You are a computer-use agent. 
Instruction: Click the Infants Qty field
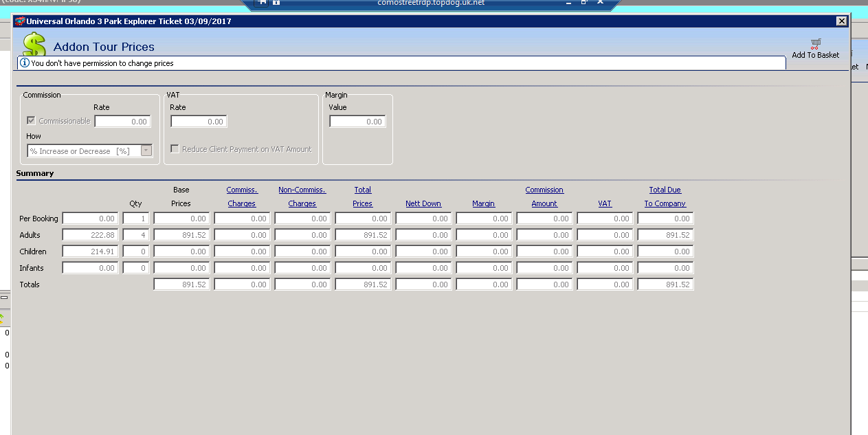135,268
